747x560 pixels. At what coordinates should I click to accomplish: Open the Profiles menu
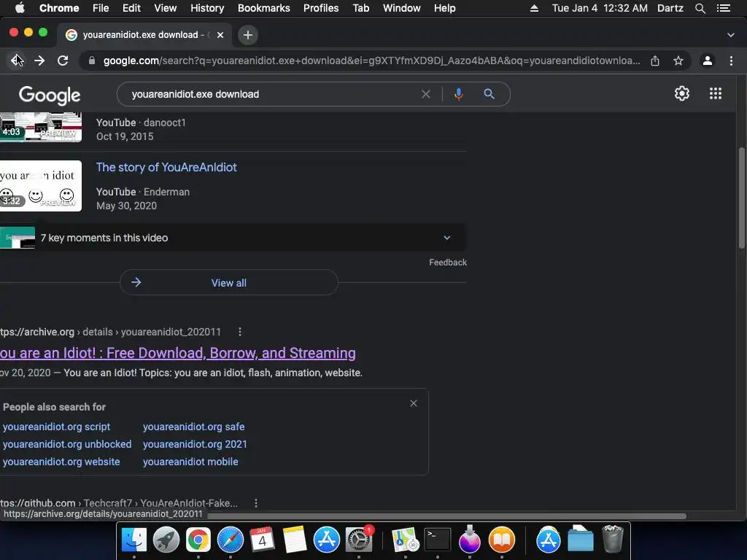click(321, 8)
